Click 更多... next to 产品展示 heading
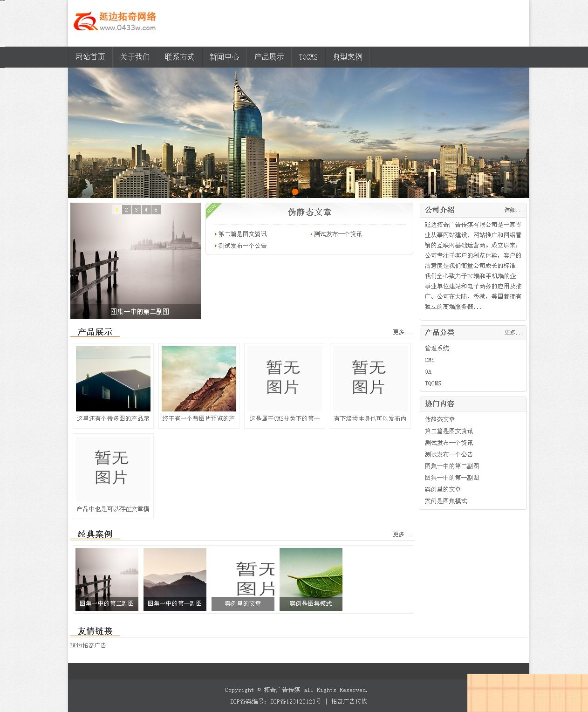The width and height of the screenshot is (588, 712). pyautogui.click(x=402, y=333)
